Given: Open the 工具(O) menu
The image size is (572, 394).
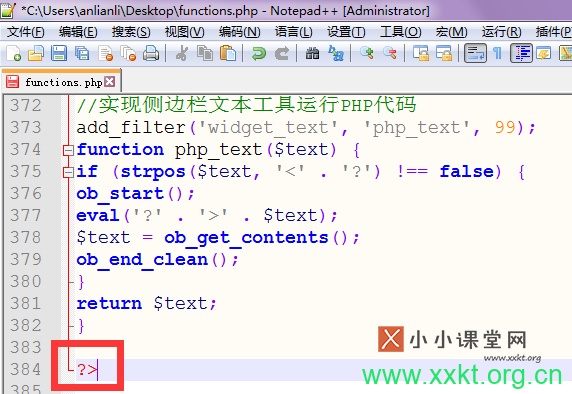Looking at the screenshot, I should [x=401, y=32].
